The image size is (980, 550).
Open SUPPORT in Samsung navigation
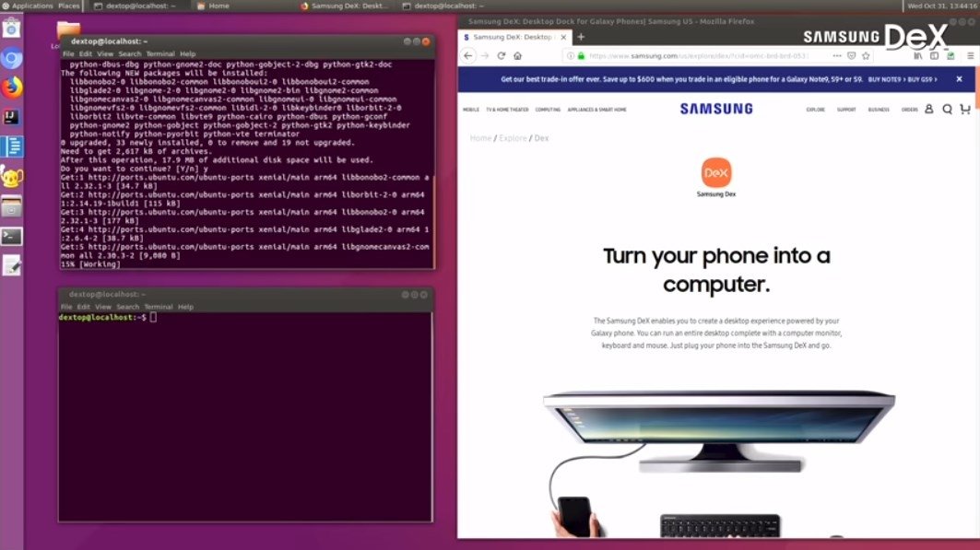pyautogui.click(x=846, y=110)
